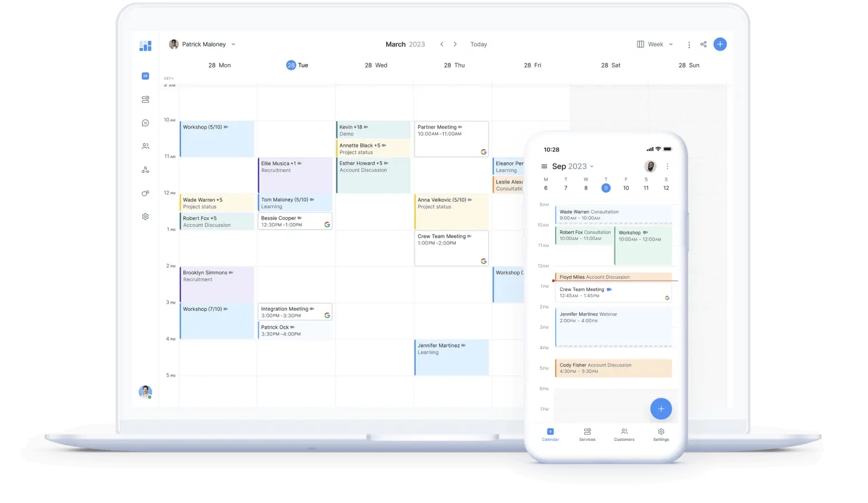Viewport: 868px width, 503px height.
Task: Open the CET timezone dropdown
Action: (169, 78)
